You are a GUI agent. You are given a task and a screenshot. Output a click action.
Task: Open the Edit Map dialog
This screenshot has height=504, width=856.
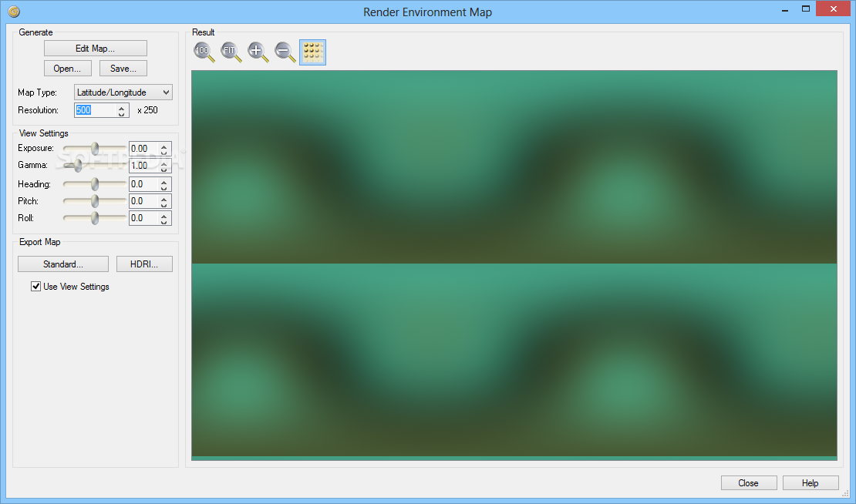click(96, 49)
